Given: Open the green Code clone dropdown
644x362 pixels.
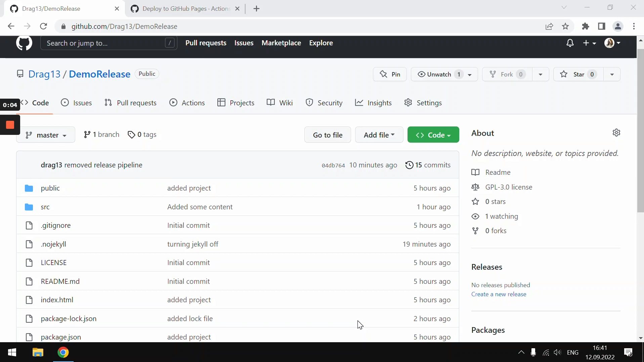Looking at the screenshot, I should pos(433,135).
